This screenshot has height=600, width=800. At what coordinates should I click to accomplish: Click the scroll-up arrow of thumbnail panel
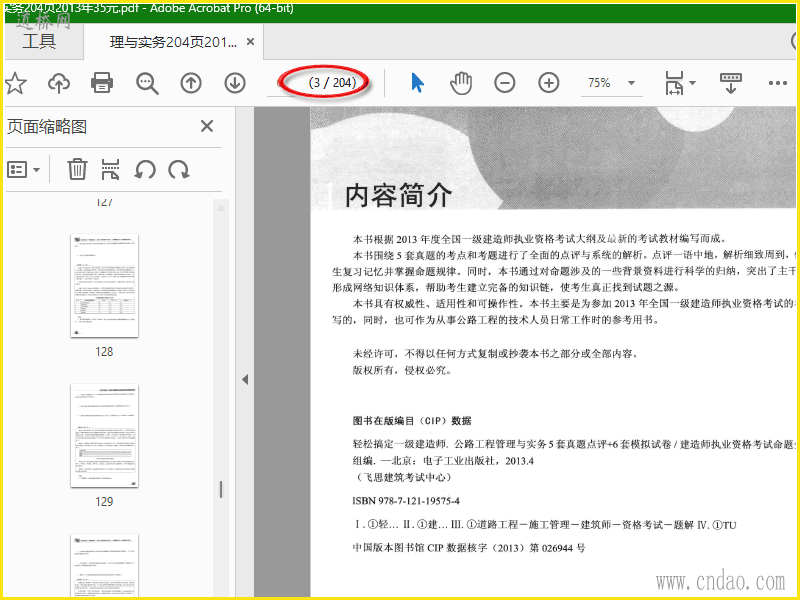pyautogui.click(x=221, y=208)
